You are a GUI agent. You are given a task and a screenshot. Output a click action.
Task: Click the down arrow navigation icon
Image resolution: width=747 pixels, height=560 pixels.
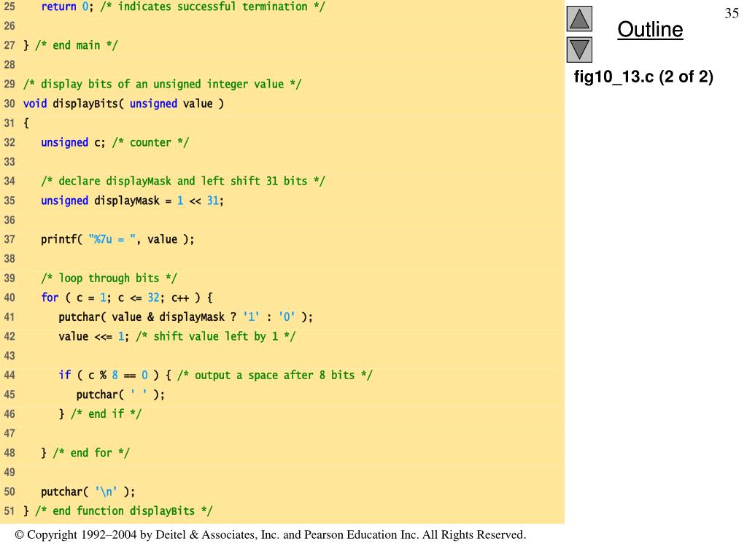(x=579, y=50)
